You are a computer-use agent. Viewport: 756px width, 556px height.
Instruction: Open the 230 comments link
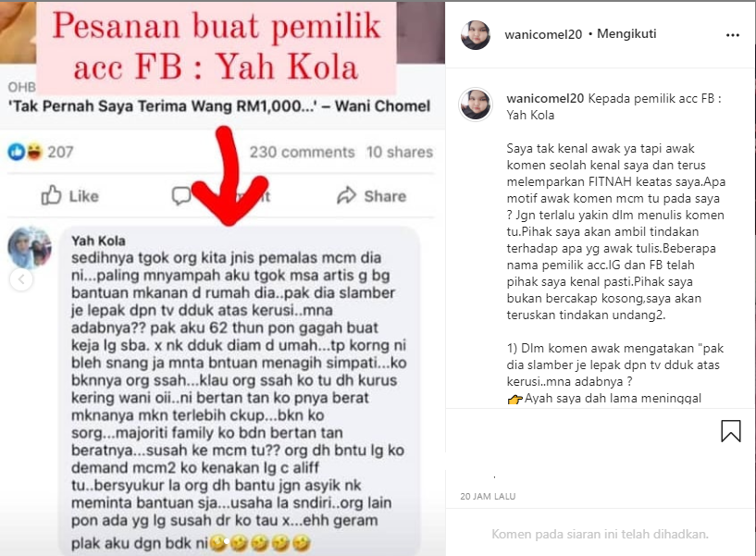point(302,152)
